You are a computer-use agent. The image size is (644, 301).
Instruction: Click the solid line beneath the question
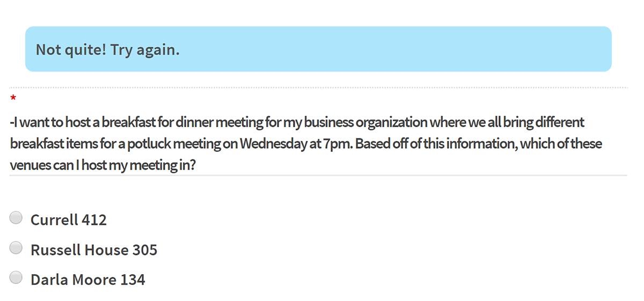(318, 175)
